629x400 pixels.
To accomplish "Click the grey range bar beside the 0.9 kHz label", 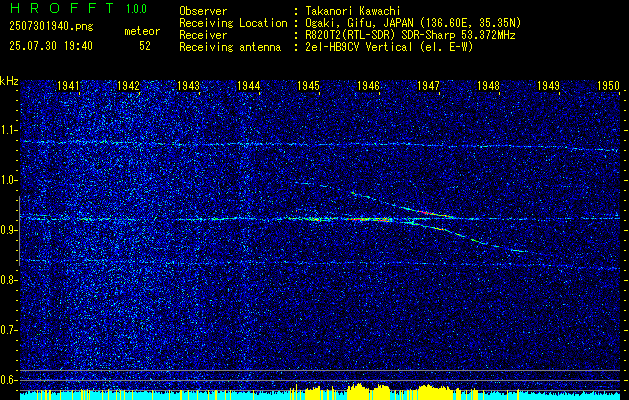I will pyautogui.click(x=19, y=231).
